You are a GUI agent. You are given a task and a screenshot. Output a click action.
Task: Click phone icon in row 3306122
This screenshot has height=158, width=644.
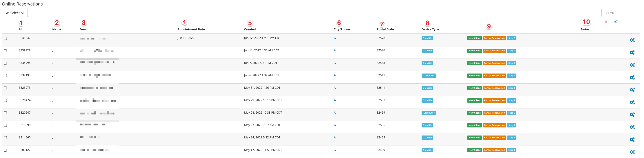(335, 150)
